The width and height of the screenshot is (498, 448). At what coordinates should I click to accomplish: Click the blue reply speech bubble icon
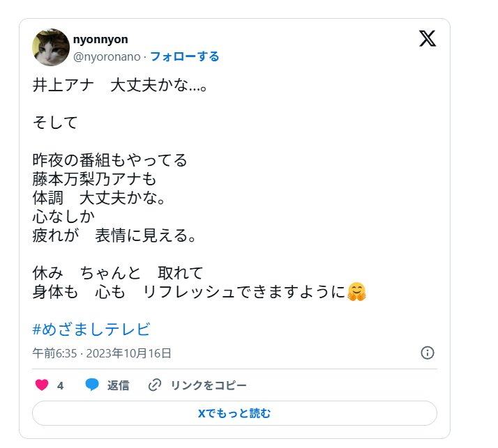pos(92,385)
